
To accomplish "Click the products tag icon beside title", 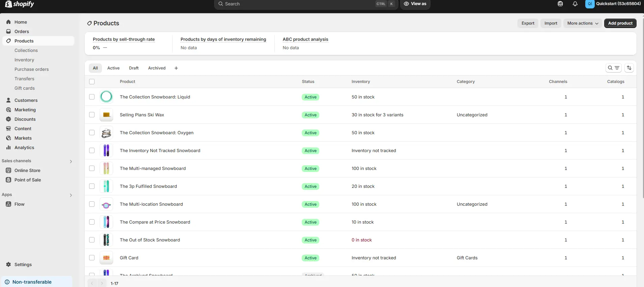I will tap(89, 23).
